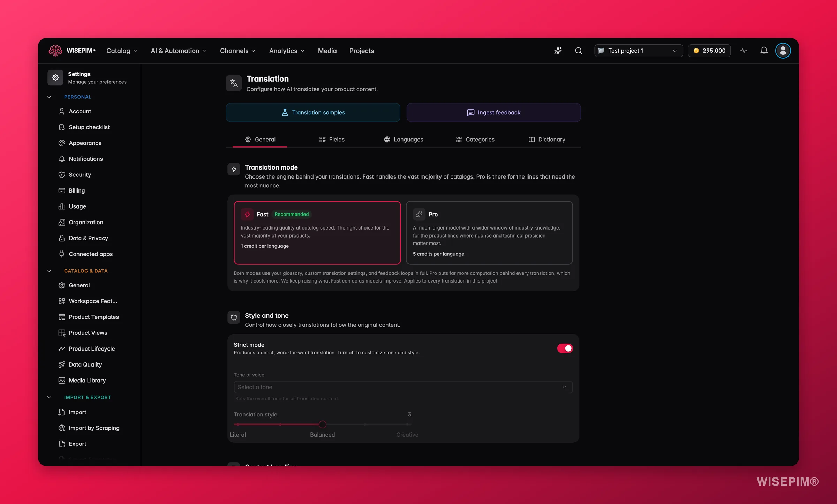837x504 pixels.
Task: Open the notifications bell icon
Action: coord(764,51)
